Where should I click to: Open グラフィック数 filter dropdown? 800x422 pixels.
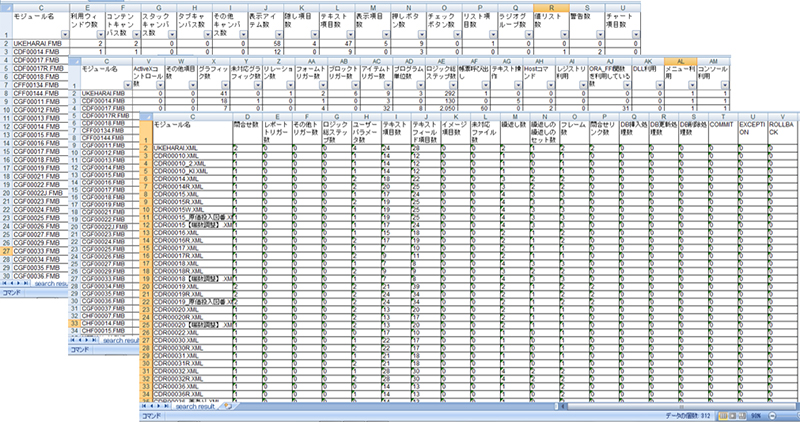(226, 85)
